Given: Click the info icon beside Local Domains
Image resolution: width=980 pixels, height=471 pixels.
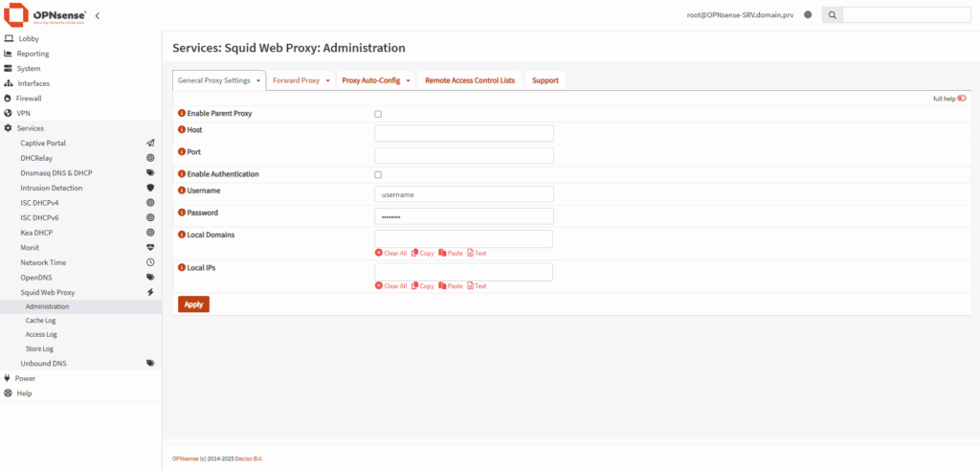Looking at the screenshot, I should pyautogui.click(x=182, y=235).
